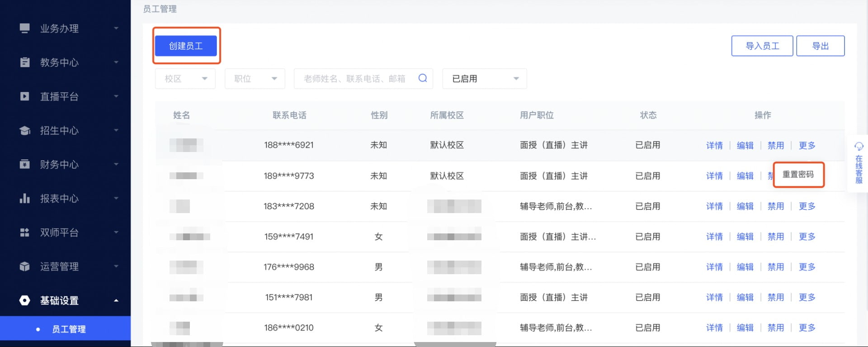
Task: Click 编辑 for 188****6921 row
Action: tap(745, 146)
